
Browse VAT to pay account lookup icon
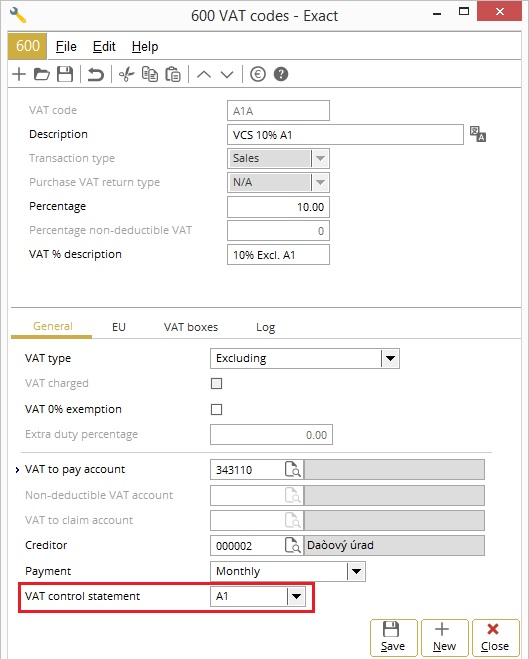click(293, 469)
